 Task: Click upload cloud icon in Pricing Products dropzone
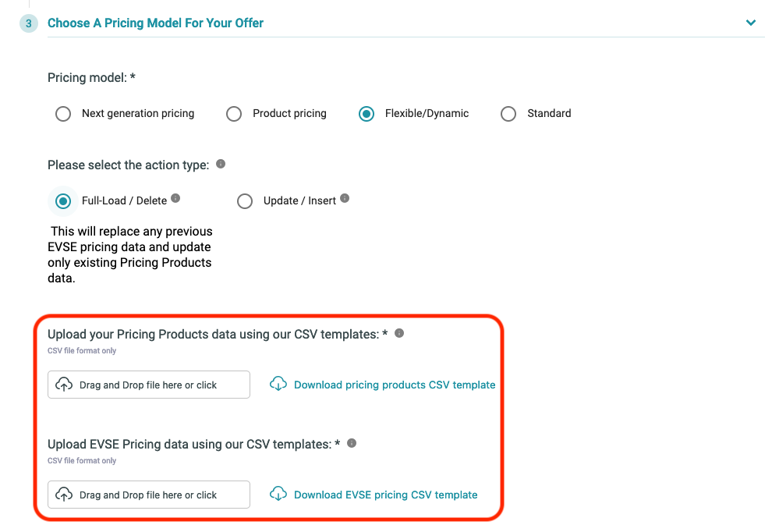64,385
